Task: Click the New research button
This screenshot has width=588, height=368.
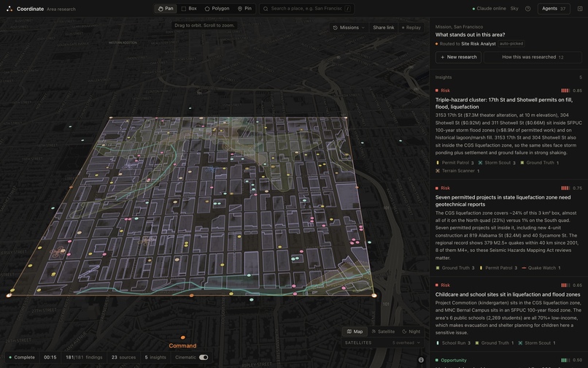Action: point(458,57)
